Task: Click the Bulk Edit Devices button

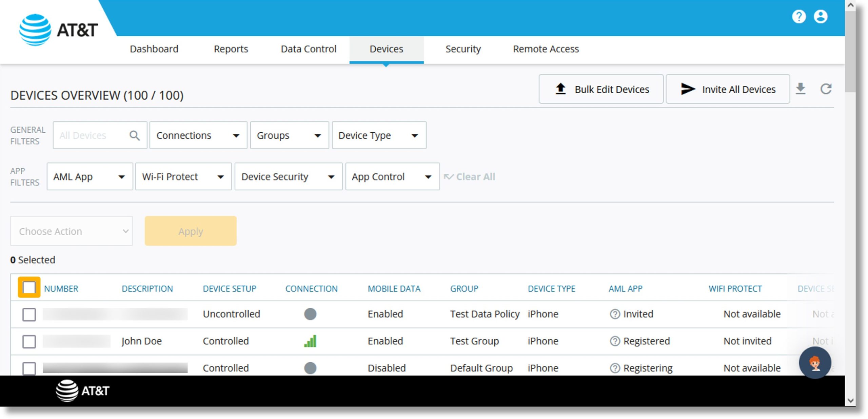Action: 601,89
